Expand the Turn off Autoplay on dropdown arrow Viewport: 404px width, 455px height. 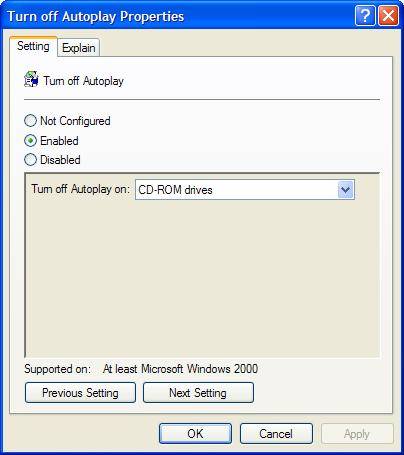tap(346, 190)
